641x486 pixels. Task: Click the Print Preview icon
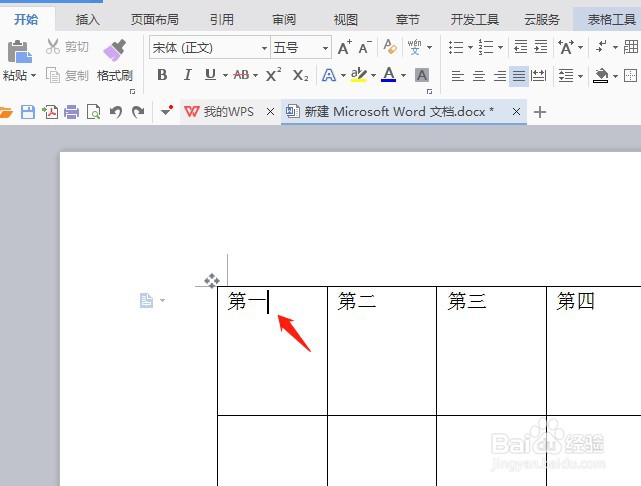(94, 112)
